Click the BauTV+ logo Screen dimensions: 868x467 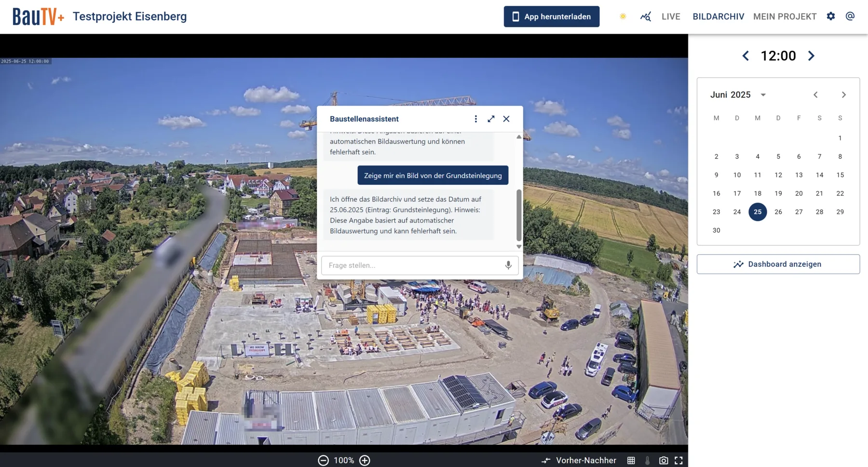coord(38,16)
